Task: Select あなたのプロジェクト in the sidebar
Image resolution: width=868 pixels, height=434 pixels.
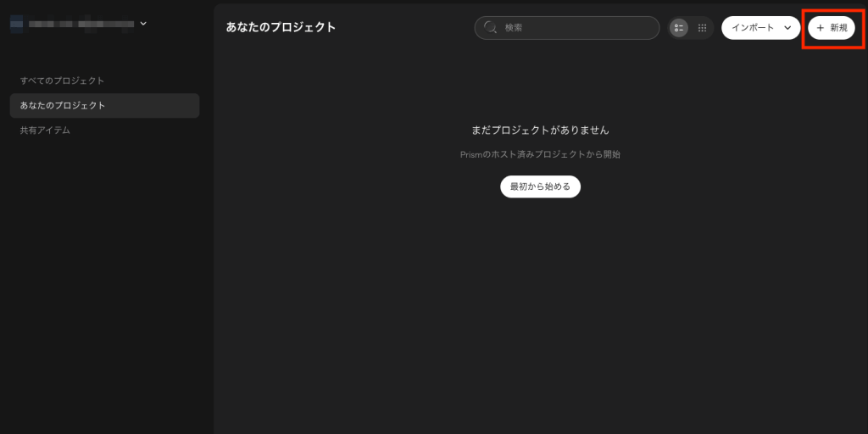Action: [x=63, y=106]
